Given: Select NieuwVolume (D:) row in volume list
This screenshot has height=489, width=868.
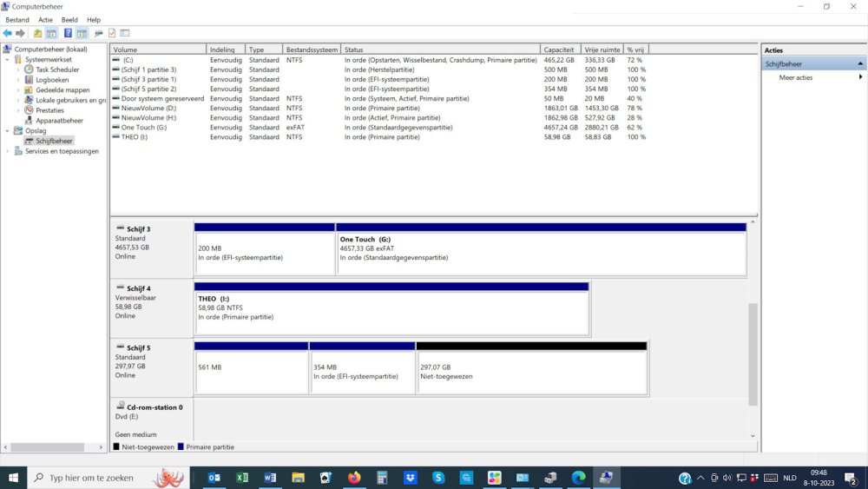Looking at the screenshot, I should point(379,108).
